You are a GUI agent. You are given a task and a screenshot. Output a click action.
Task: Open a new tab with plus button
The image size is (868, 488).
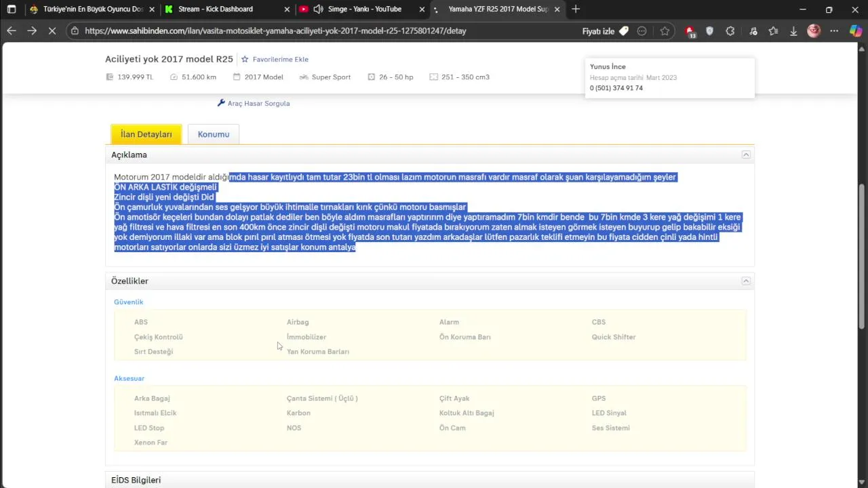pyautogui.click(x=576, y=9)
